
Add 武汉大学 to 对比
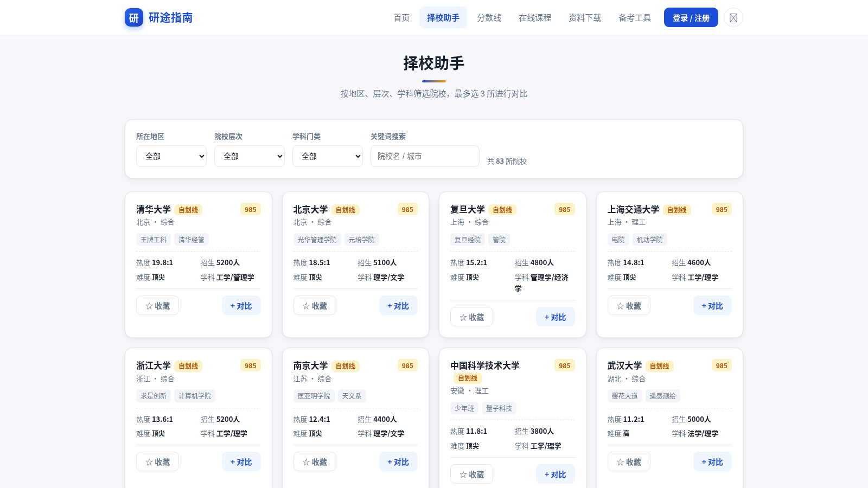712,462
